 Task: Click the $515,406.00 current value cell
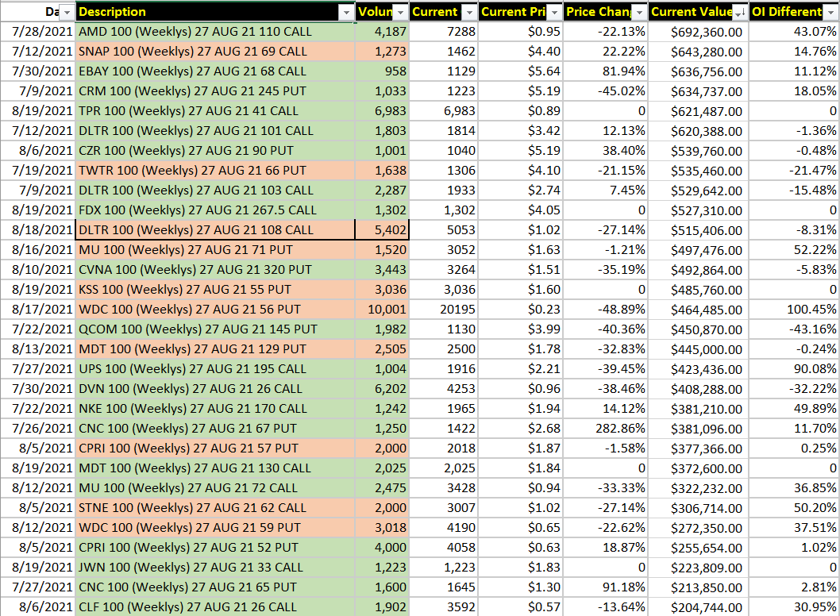click(x=698, y=229)
